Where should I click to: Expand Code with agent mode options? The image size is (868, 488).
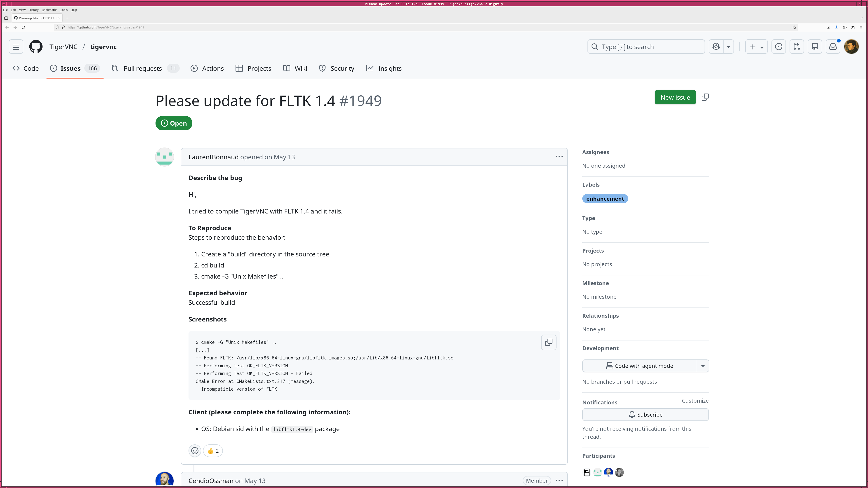coord(703,366)
